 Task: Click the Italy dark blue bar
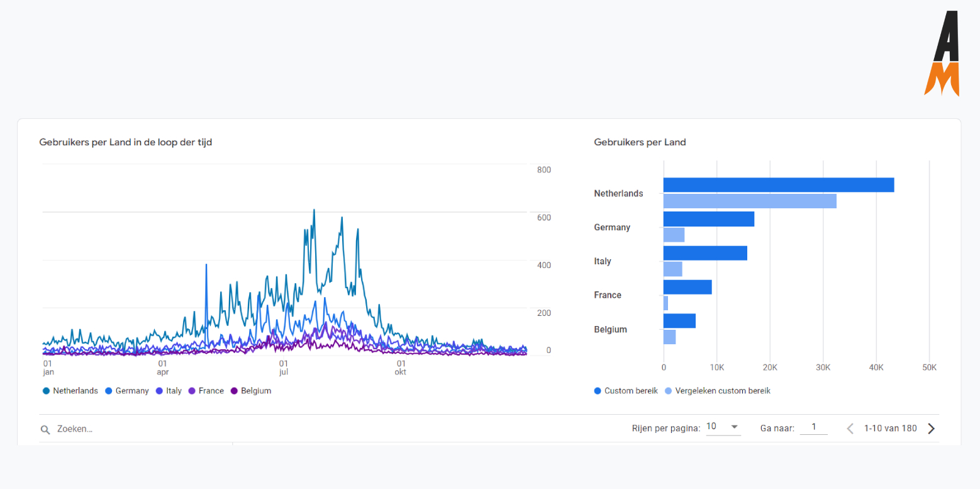(705, 253)
